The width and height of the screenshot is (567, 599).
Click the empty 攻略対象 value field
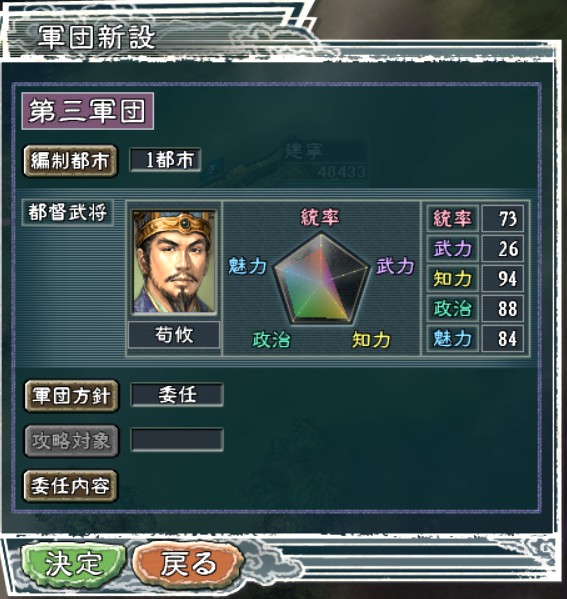pyautogui.click(x=177, y=439)
